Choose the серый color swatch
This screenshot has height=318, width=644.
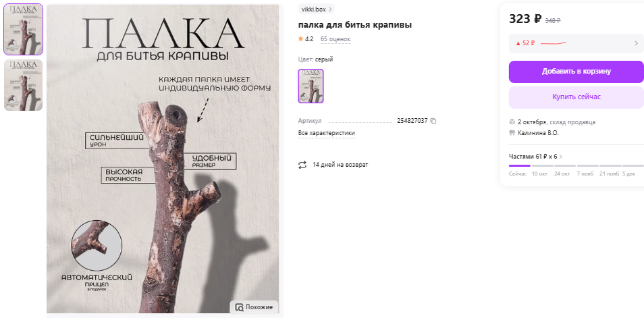tap(311, 86)
